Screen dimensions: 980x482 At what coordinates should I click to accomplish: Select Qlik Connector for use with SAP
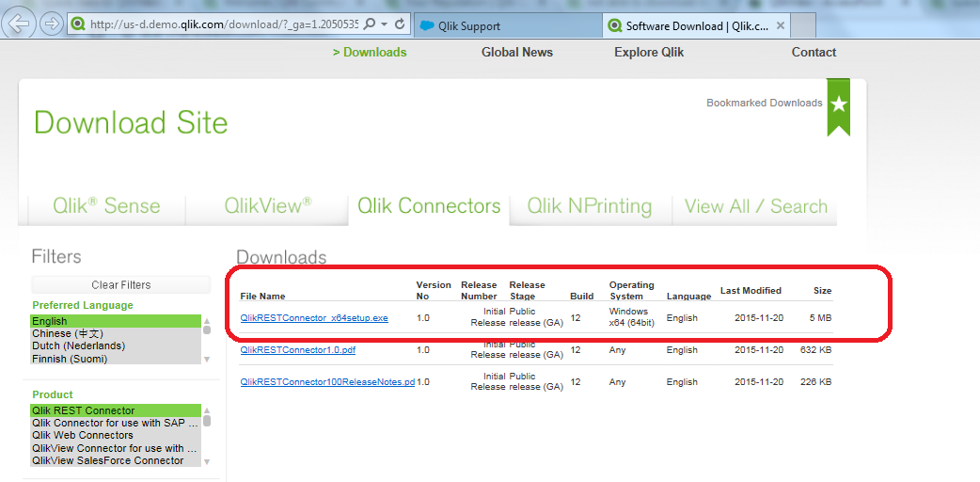tap(117, 423)
